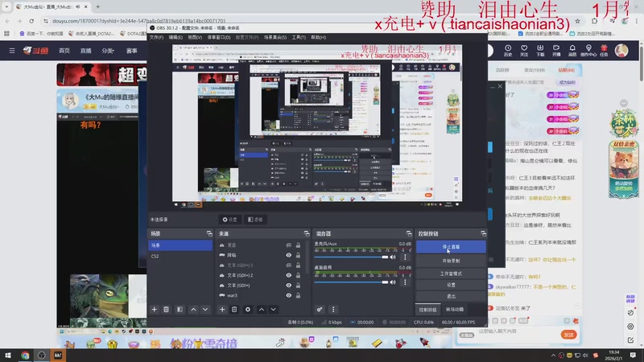Open Douyu 任务 gift icon
The image size is (644, 362).
[604, 51]
